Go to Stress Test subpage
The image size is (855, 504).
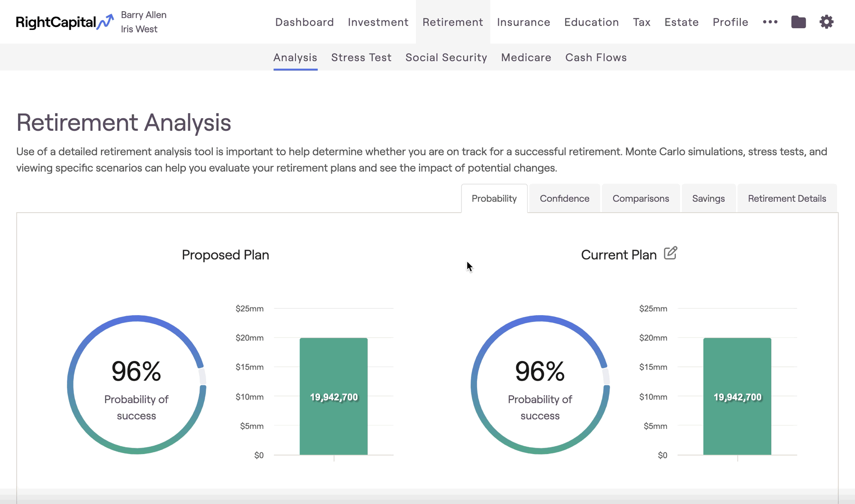(361, 57)
